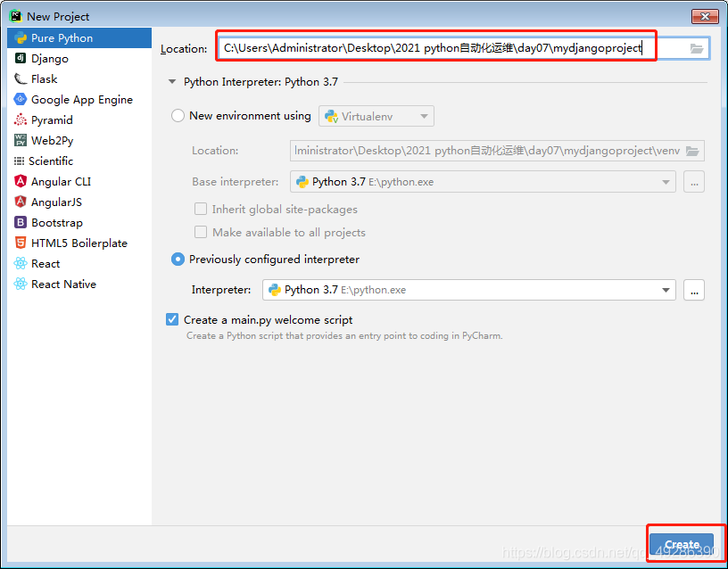The height and width of the screenshot is (569, 728).
Task: Click the Create button
Action: click(x=682, y=544)
